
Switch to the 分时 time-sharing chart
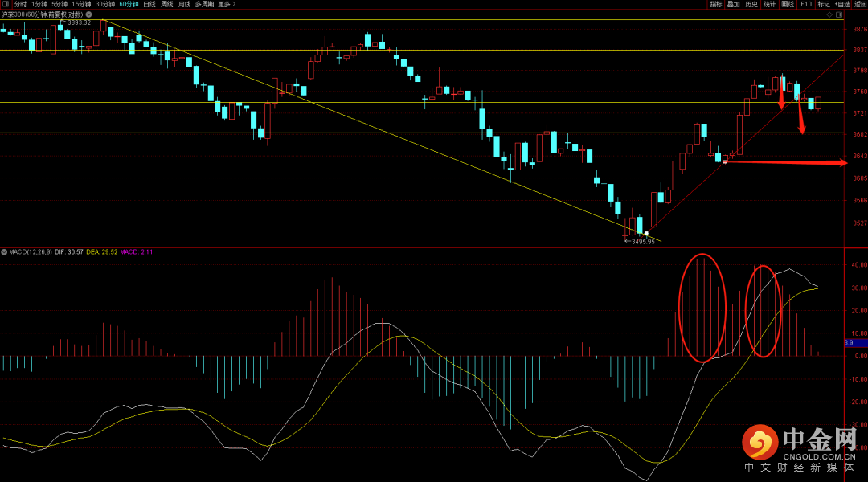click(20, 4)
